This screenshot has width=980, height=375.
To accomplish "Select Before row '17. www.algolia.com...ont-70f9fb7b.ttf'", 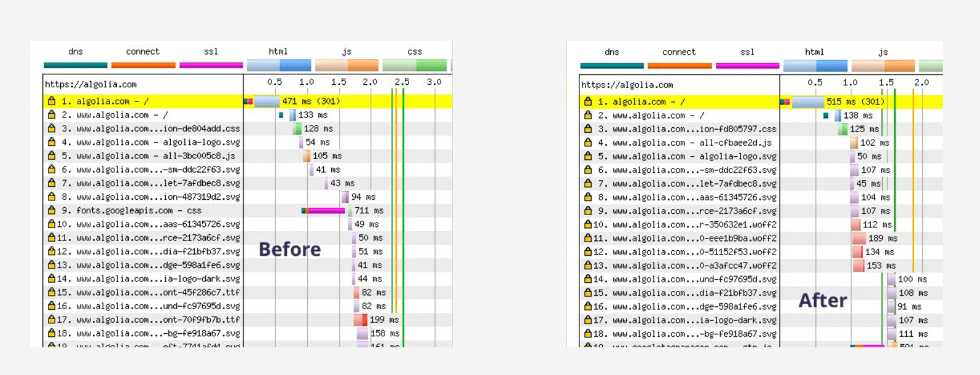I will point(248,320).
